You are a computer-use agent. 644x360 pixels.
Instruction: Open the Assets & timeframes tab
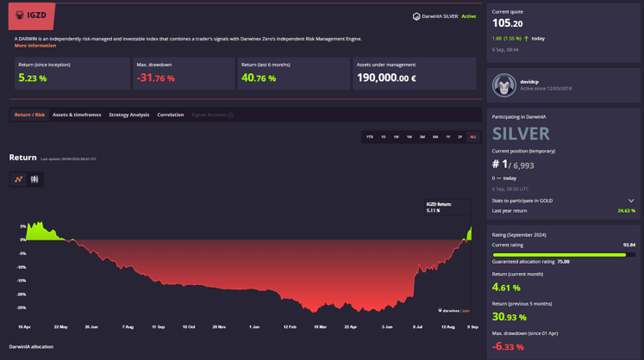click(x=77, y=115)
